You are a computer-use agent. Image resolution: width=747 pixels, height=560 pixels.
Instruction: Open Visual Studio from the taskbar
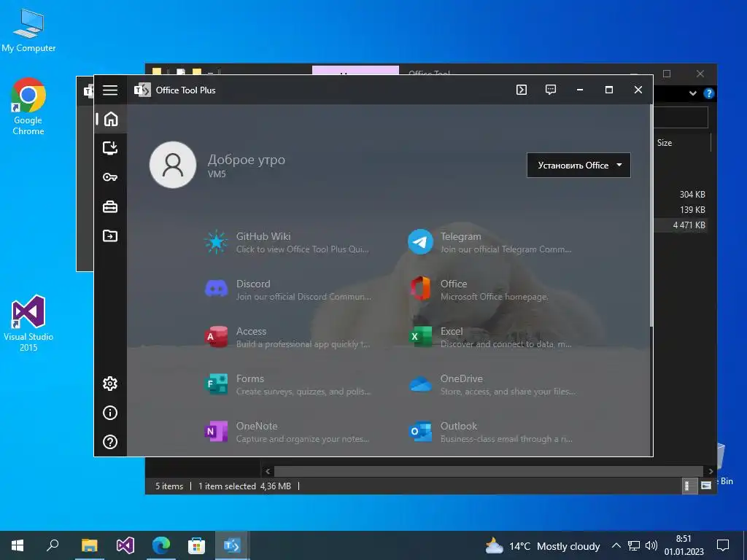[125, 545]
